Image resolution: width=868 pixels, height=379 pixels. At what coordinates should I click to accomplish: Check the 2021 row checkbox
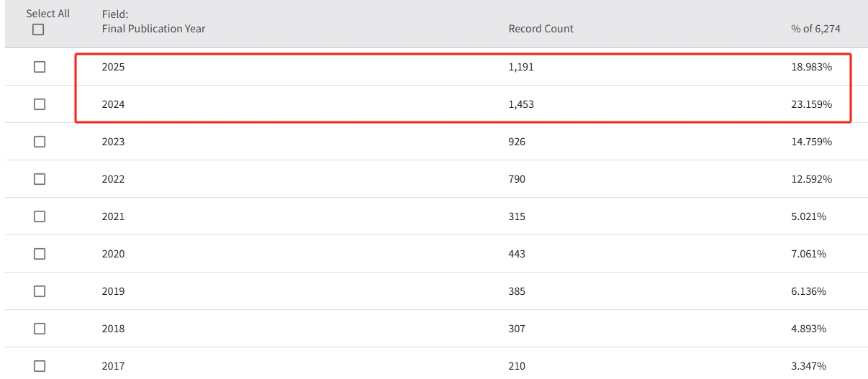coord(40,216)
